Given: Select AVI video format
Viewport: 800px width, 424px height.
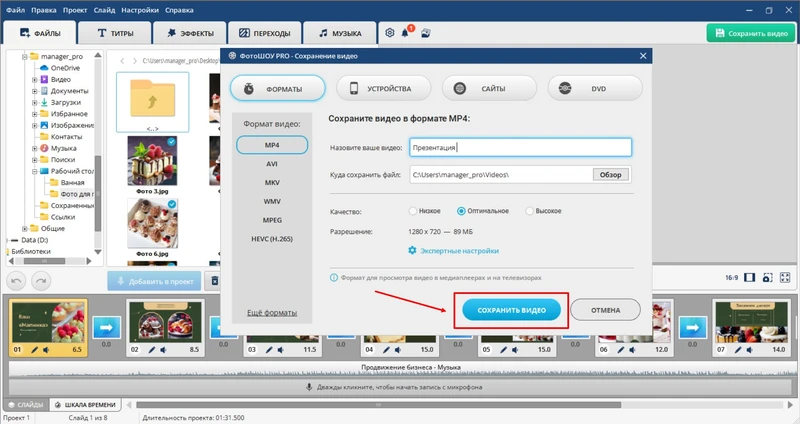Looking at the screenshot, I should [x=272, y=164].
